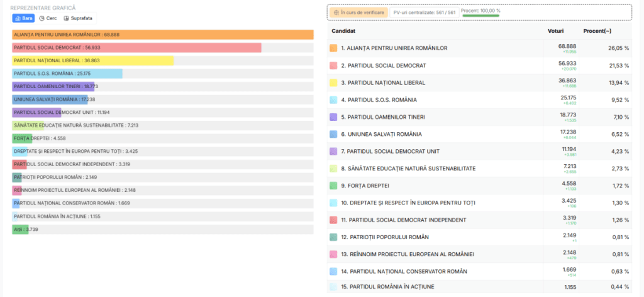This screenshot has width=644, height=297.
Task: Click teal swatch for Patrioții Poporului Român
Action: (x=333, y=237)
